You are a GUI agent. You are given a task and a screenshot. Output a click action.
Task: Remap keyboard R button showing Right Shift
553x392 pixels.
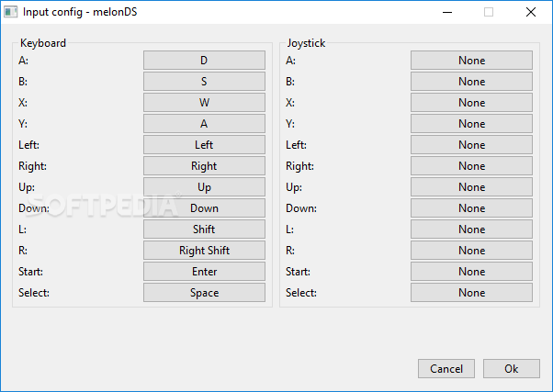(204, 251)
